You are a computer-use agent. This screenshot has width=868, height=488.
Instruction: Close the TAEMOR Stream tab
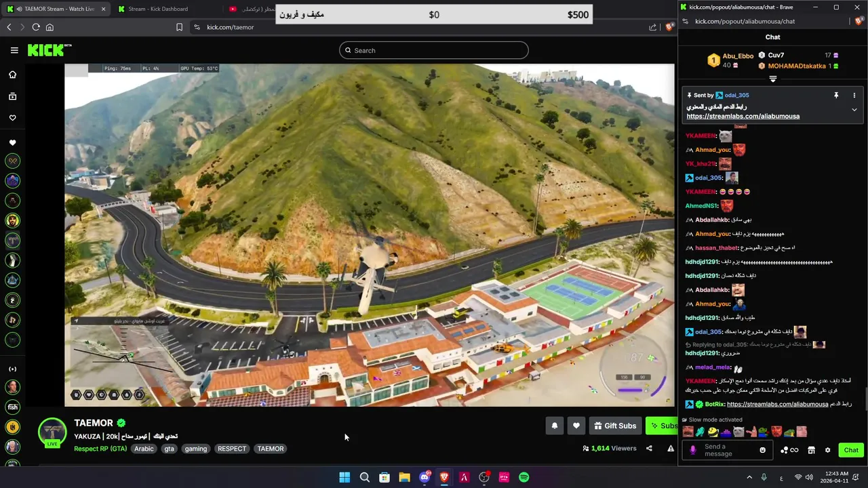[103, 9]
